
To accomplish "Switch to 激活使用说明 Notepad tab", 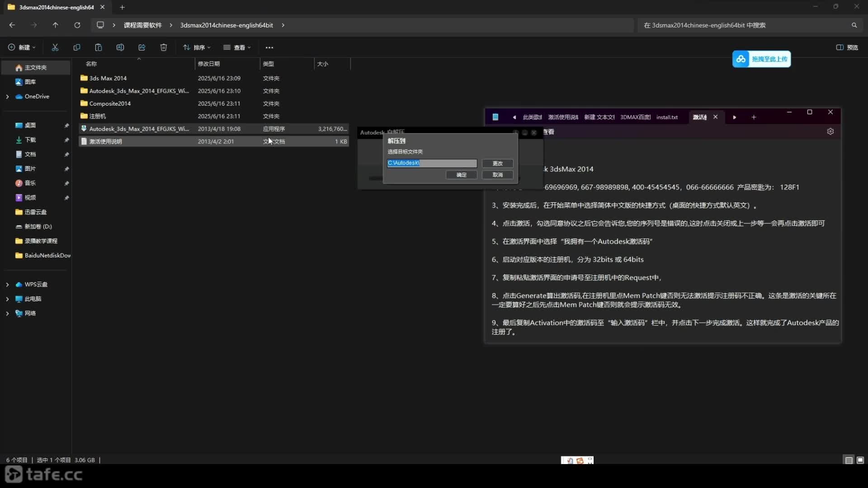I will tap(563, 117).
